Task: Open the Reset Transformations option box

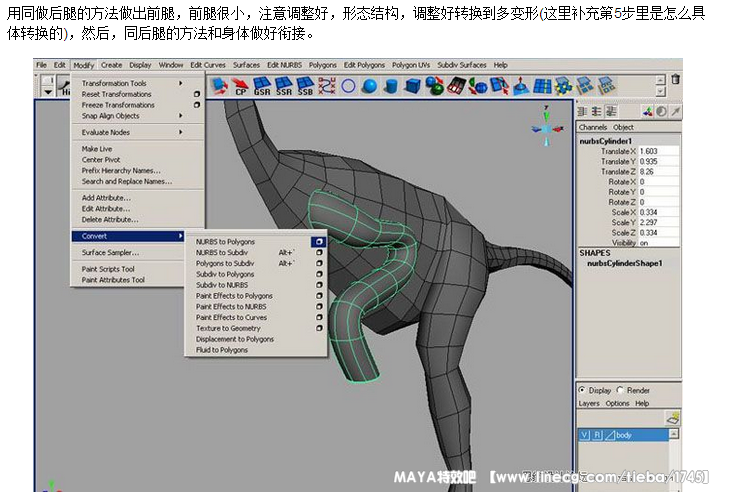Action: pyautogui.click(x=197, y=94)
